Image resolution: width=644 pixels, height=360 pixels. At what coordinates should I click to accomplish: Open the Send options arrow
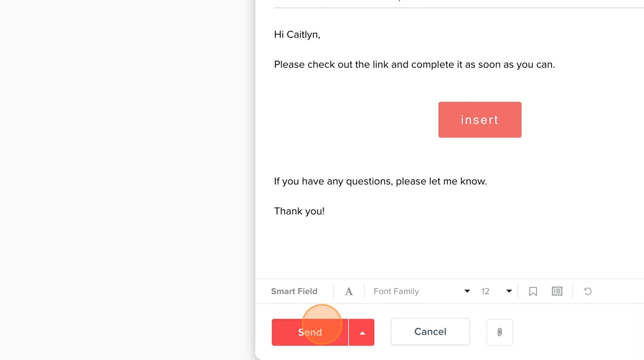point(362,332)
